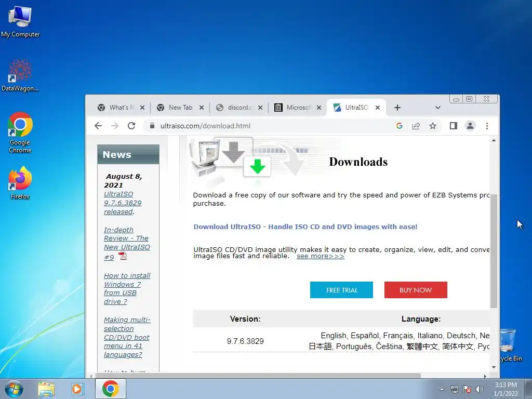The height and width of the screenshot is (399, 532).
Task: Select the Firefox desktop shortcut
Action: (20, 182)
